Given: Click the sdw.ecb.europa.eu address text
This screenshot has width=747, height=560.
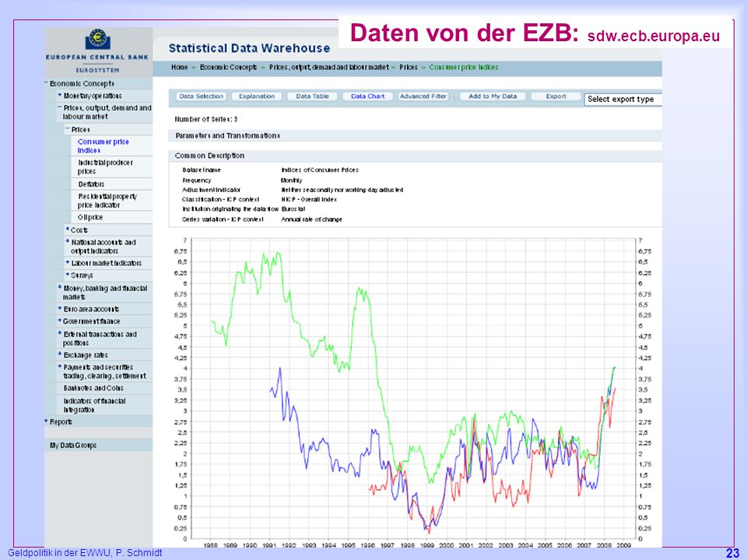Looking at the screenshot, I should (654, 37).
